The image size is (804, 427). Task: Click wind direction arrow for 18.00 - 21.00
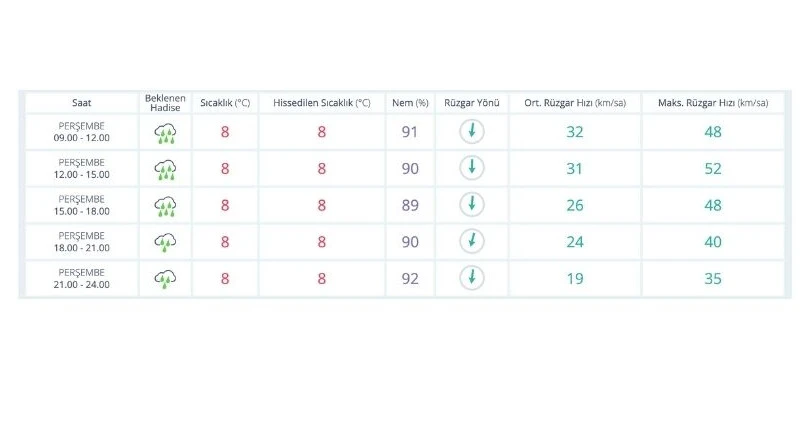tap(471, 242)
